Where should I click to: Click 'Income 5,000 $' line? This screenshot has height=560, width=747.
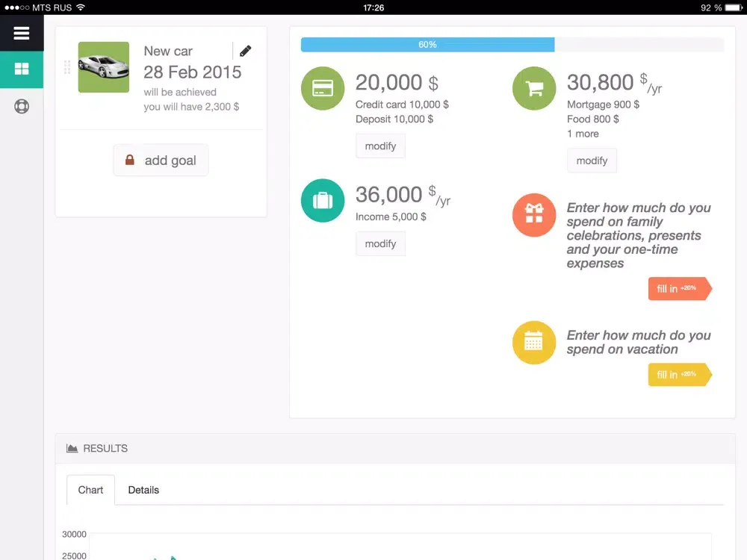pos(391,217)
